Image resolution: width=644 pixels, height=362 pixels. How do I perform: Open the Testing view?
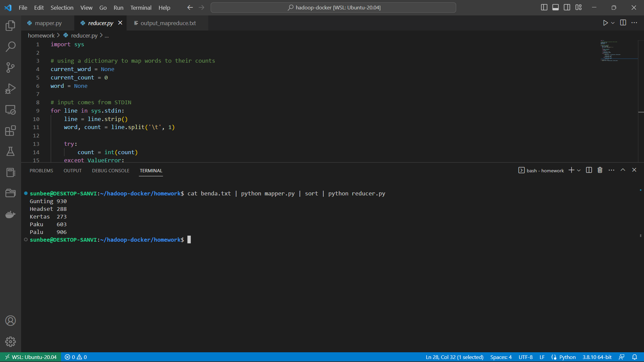10,151
